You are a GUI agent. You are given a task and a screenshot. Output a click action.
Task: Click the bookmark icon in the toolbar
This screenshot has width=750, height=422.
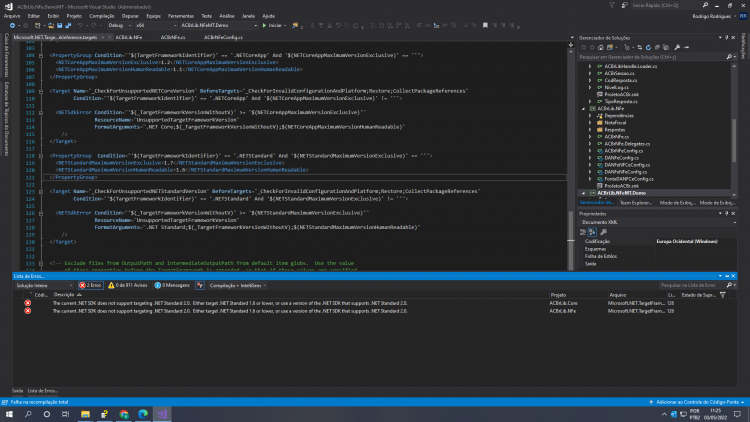485,25
